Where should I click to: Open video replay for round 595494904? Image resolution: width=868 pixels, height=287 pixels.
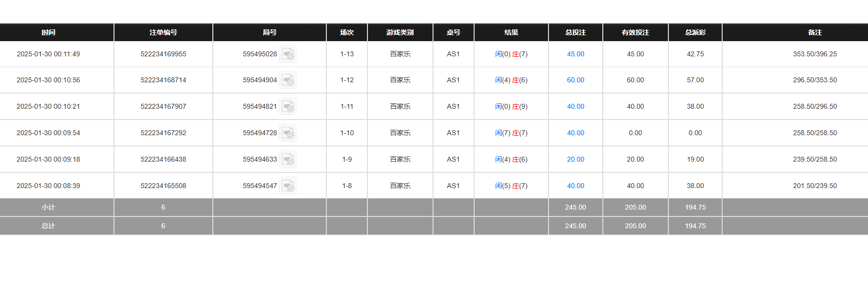[x=288, y=80]
